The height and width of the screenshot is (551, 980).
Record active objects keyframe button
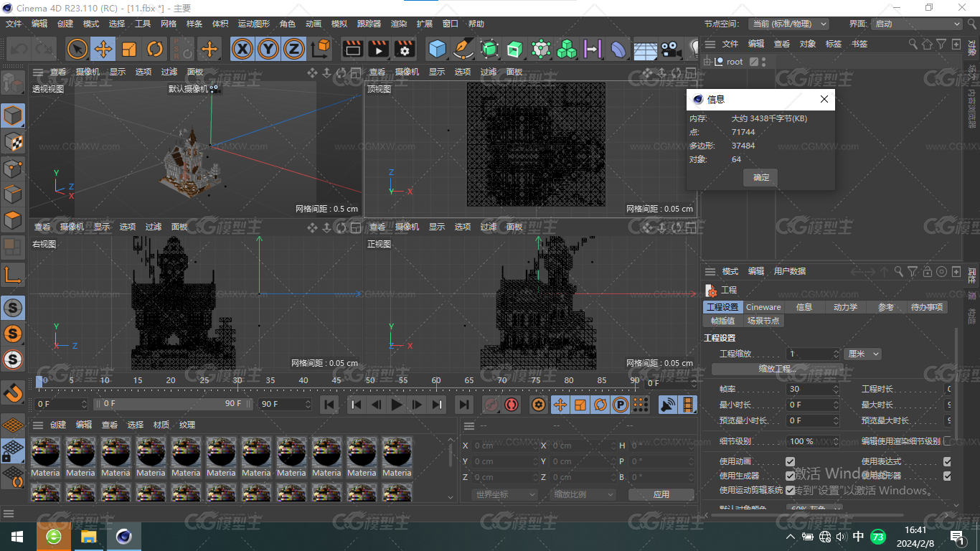click(x=491, y=405)
